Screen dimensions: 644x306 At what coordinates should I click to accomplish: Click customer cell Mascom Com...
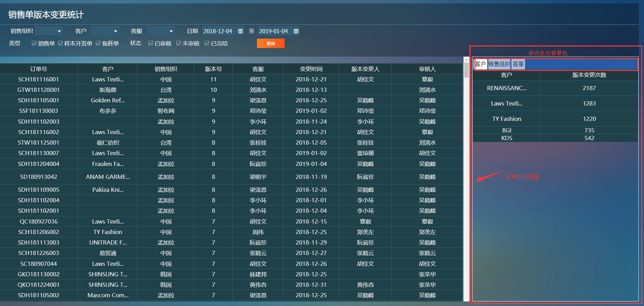[108, 295]
